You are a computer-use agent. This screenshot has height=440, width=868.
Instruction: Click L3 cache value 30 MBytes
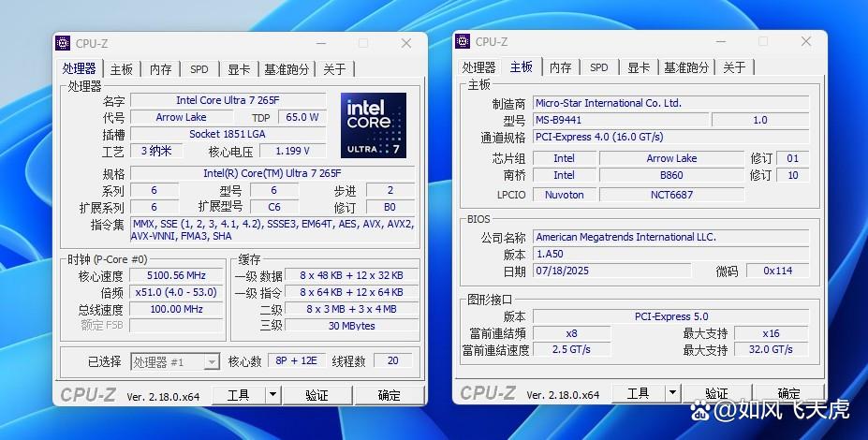351,326
